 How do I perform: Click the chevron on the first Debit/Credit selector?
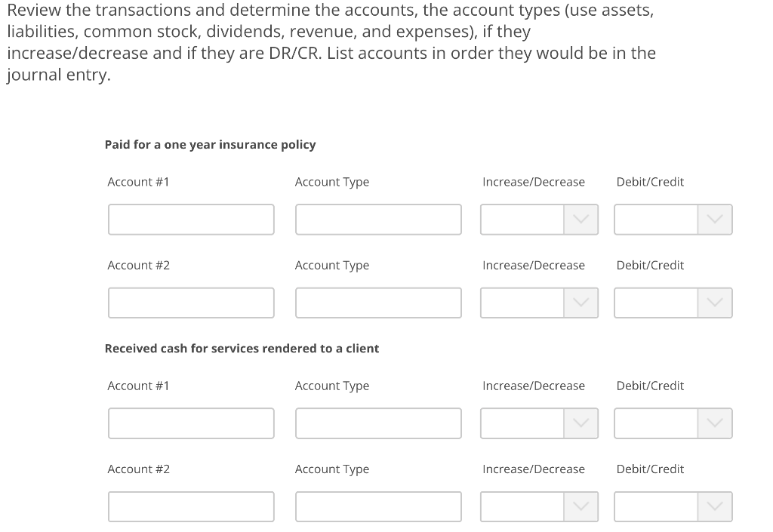pos(715,220)
